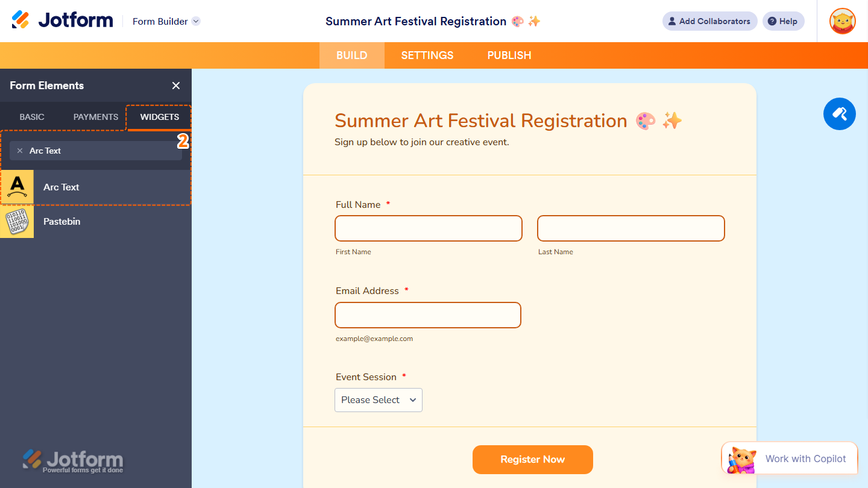Image resolution: width=868 pixels, height=488 pixels.
Task: Click Work with Copilot
Action: click(x=805, y=458)
